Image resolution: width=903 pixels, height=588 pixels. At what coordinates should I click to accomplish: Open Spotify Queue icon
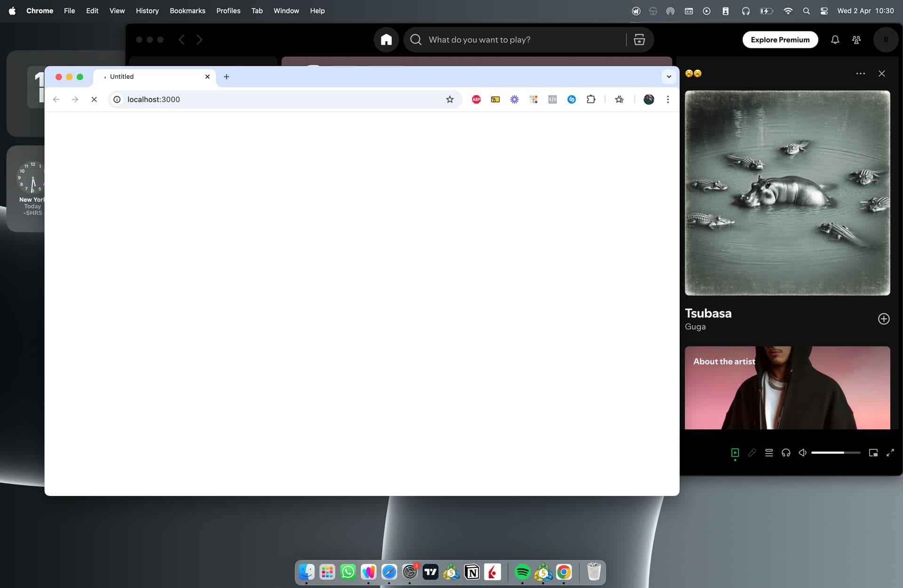[x=769, y=453]
